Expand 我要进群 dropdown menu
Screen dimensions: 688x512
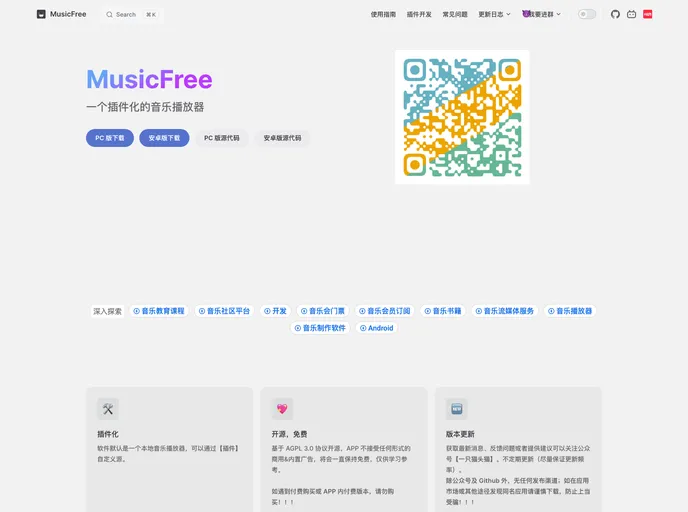click(541, 14)
